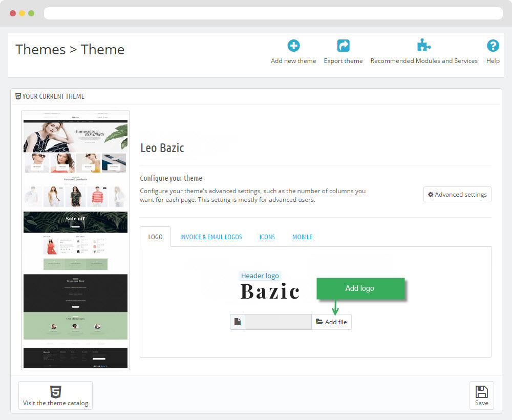Switch to the Icons tab
This screenshot has width=512, height=420.
267,237
